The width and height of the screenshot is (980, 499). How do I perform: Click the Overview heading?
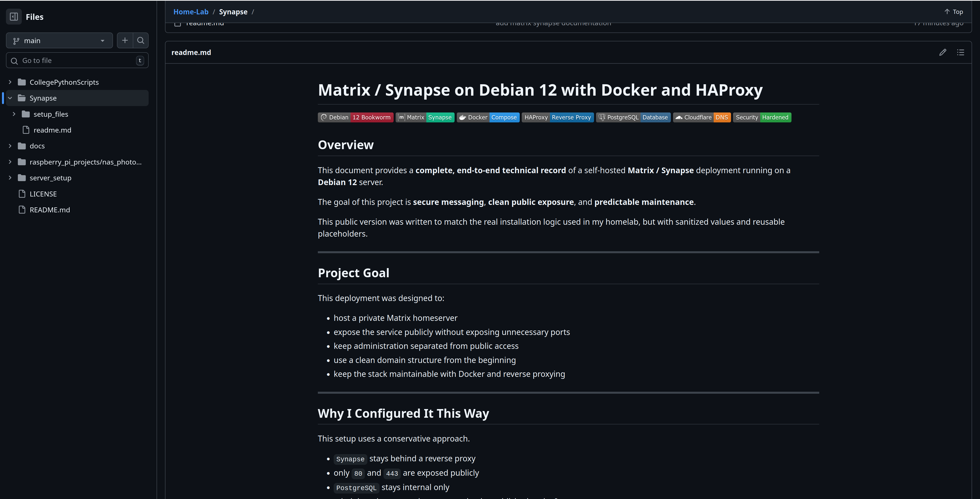(345, 145)
